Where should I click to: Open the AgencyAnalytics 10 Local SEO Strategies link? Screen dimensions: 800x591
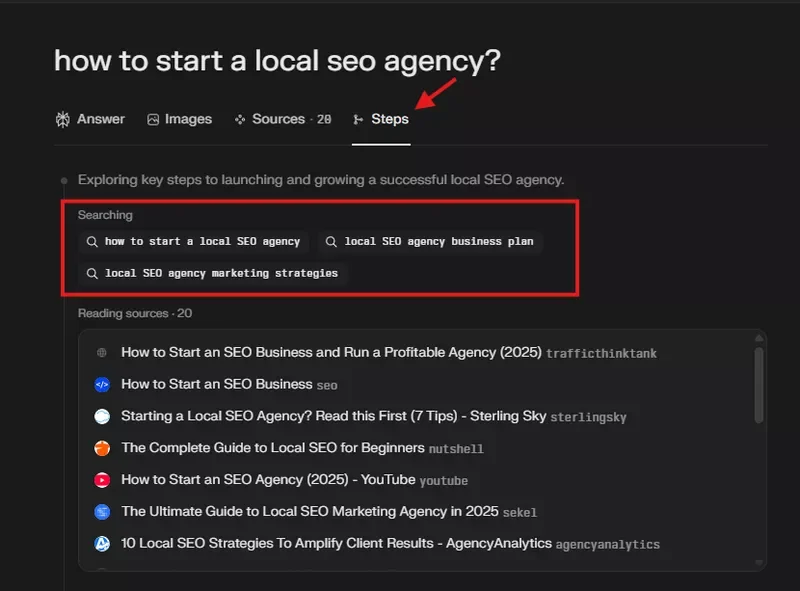click(336, 544)
